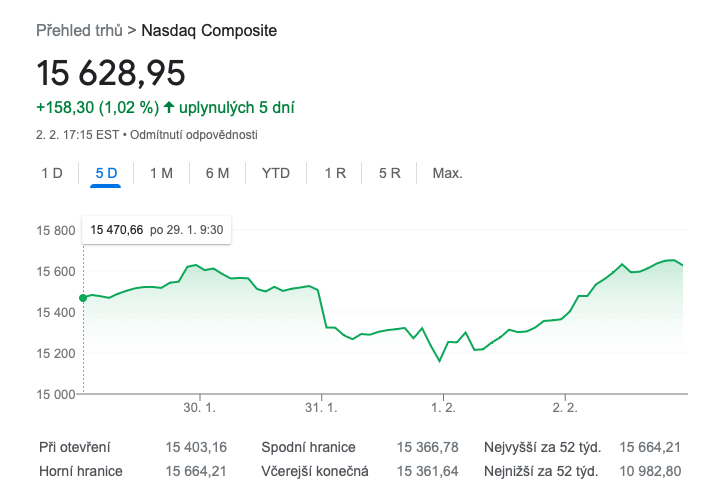Click the Včerejší konečná label
The height and width of the screenshot is (493, 717).
[x=315, y=472]
